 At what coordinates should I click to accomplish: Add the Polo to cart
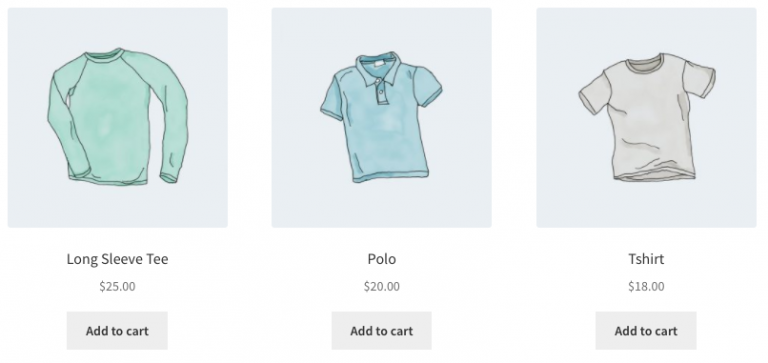[x=382, y=331]
